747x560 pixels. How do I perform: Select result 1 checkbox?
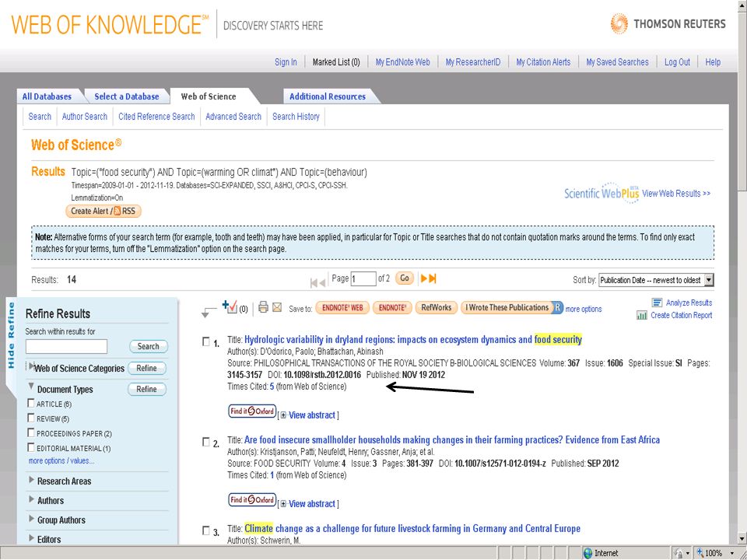[205, 341]
